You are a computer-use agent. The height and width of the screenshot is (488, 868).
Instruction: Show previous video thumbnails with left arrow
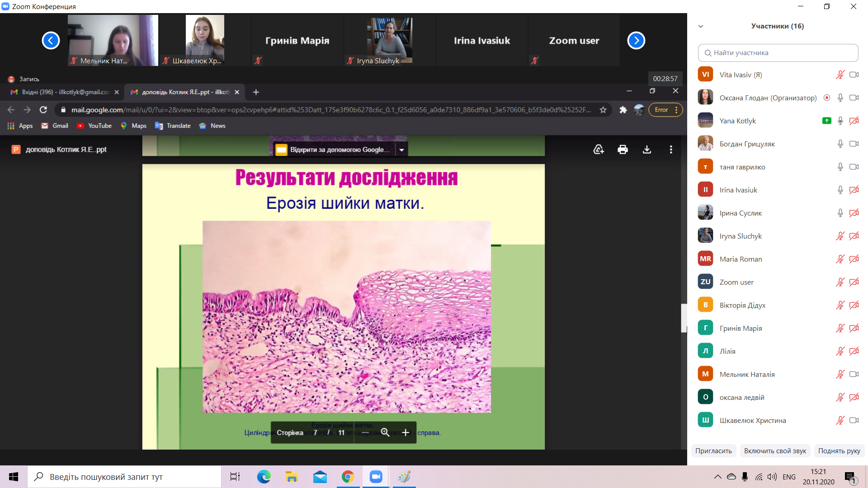point(51,41)
